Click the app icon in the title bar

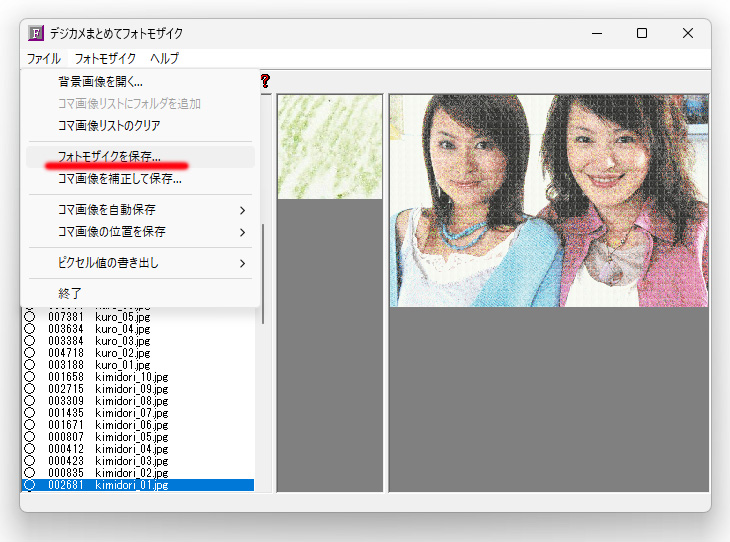click(36, 34)
